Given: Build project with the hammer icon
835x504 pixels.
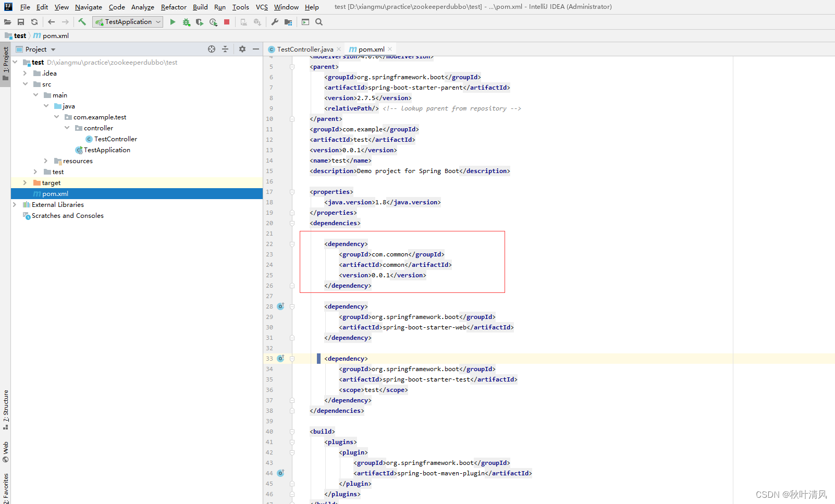Looking at the screenshot, I should [x=82, y=22].
